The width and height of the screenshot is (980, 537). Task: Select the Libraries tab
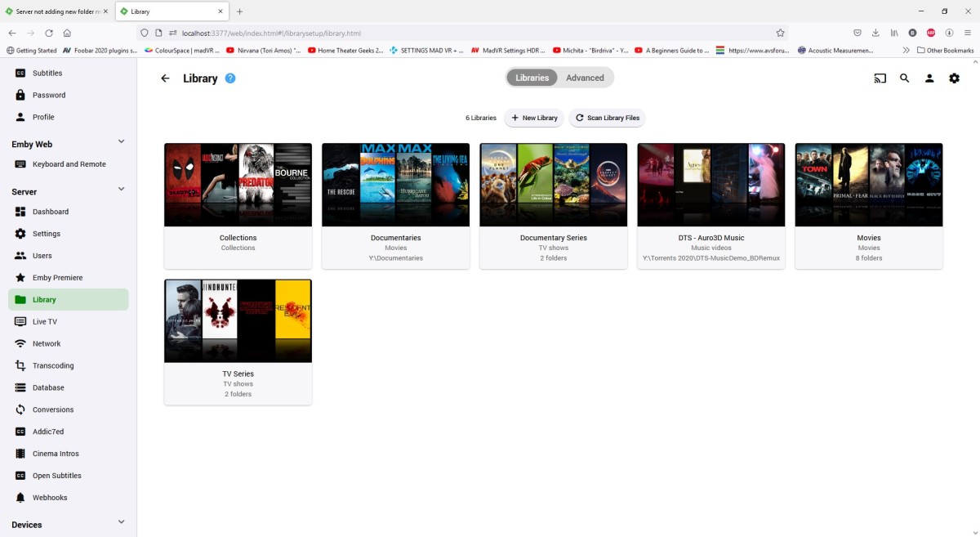[532, 78]
